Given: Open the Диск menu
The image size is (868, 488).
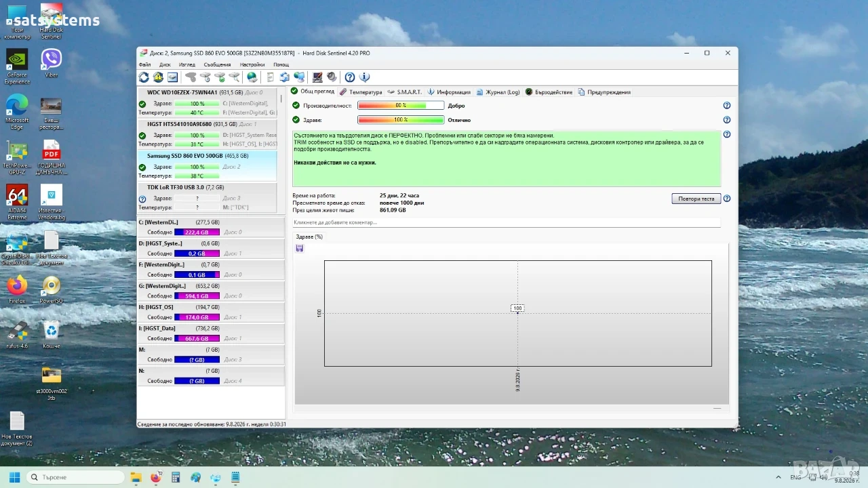Looking at the screenshot, I should pos(165,65).
